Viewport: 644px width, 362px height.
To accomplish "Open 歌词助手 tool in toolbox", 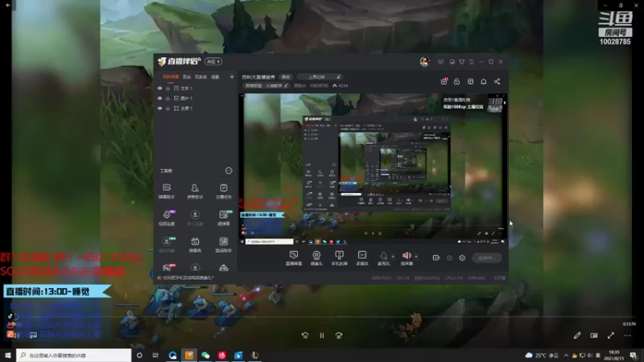I will 224,245.
